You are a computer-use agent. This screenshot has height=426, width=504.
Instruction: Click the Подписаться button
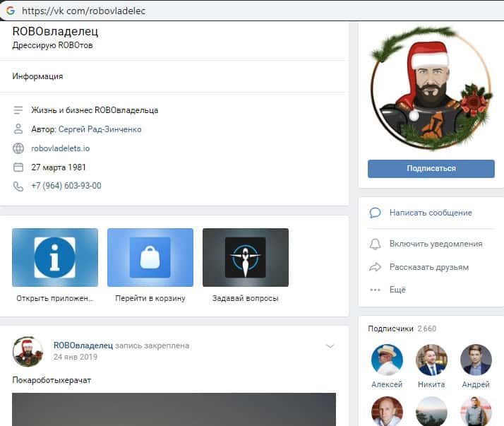(431, 169)
